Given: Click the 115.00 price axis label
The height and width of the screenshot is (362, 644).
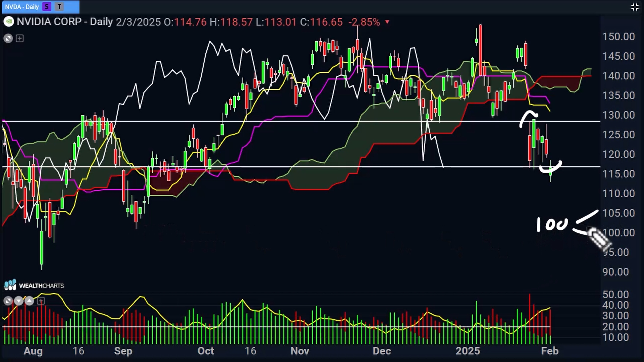Looking at the screenshot, I should coord(619,174).
